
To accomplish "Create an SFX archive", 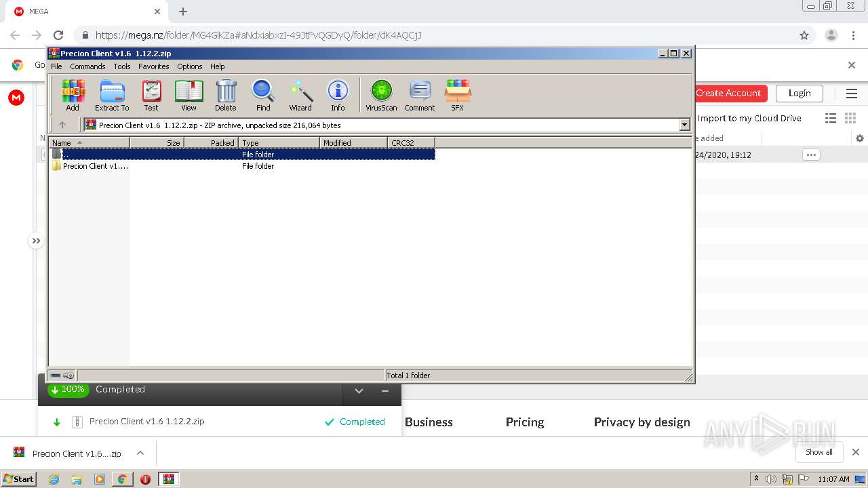I will coord(458,95).
